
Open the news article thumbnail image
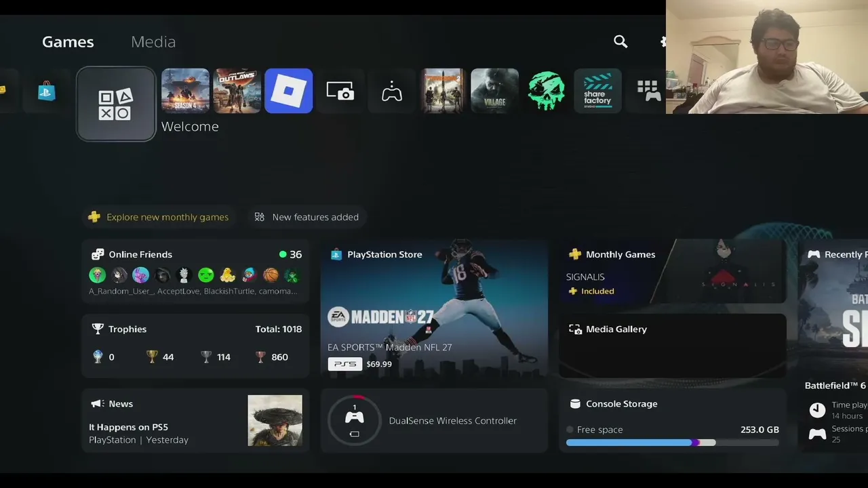(x=275, y=420)
